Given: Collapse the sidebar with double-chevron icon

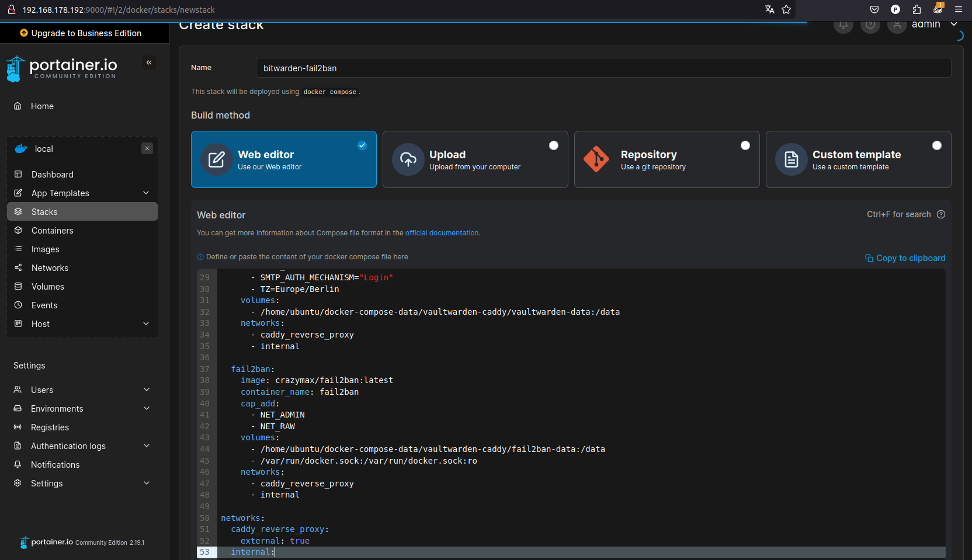Looking at the screenshot, I should [x=149, y=62].
